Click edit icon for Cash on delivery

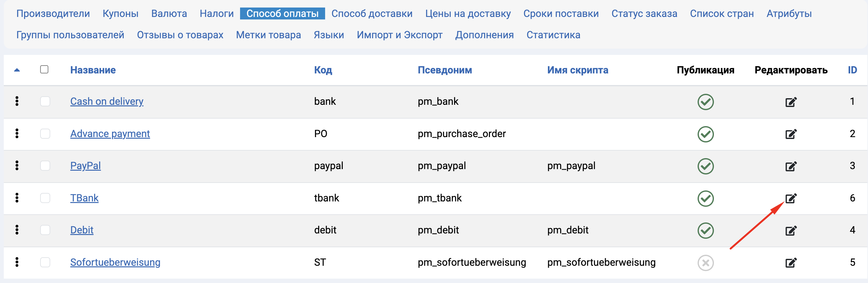(x=791, y=102)
